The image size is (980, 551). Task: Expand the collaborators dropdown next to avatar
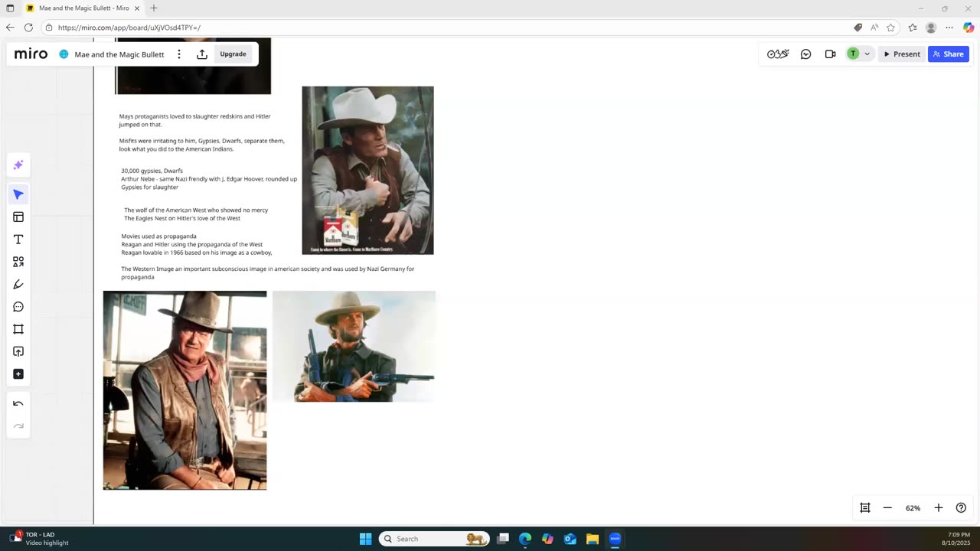867,54
